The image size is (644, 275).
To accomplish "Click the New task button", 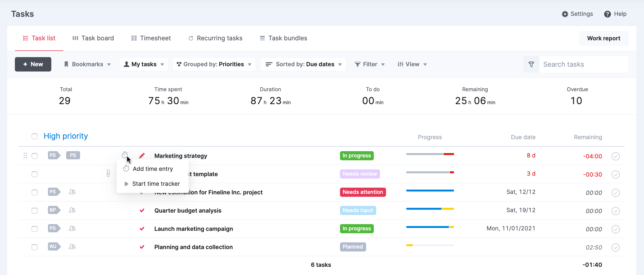I will point(33,64).
